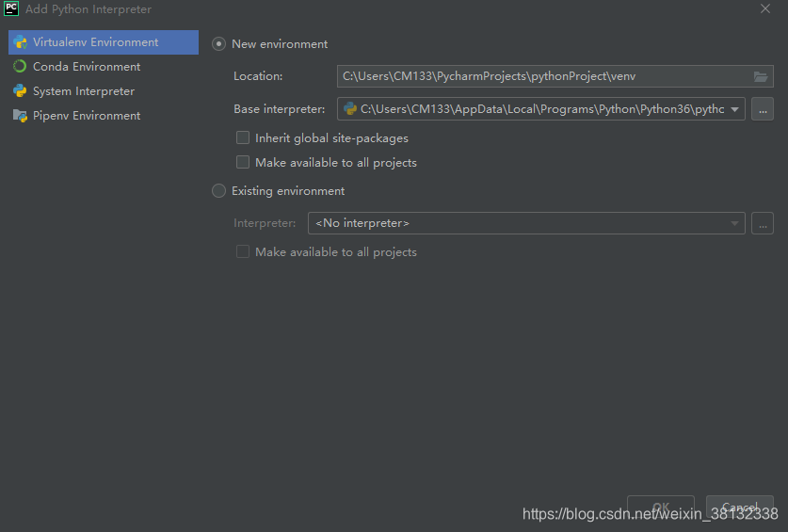Select Conda Environment in sidebar

(x=104, y=66)
